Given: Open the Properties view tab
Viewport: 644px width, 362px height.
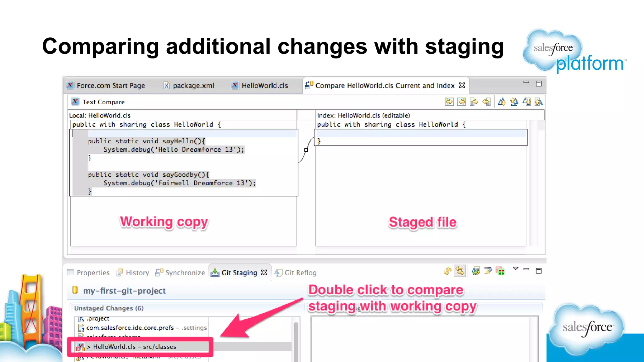Looking at the screenshot, I should (x=88, y=272).
